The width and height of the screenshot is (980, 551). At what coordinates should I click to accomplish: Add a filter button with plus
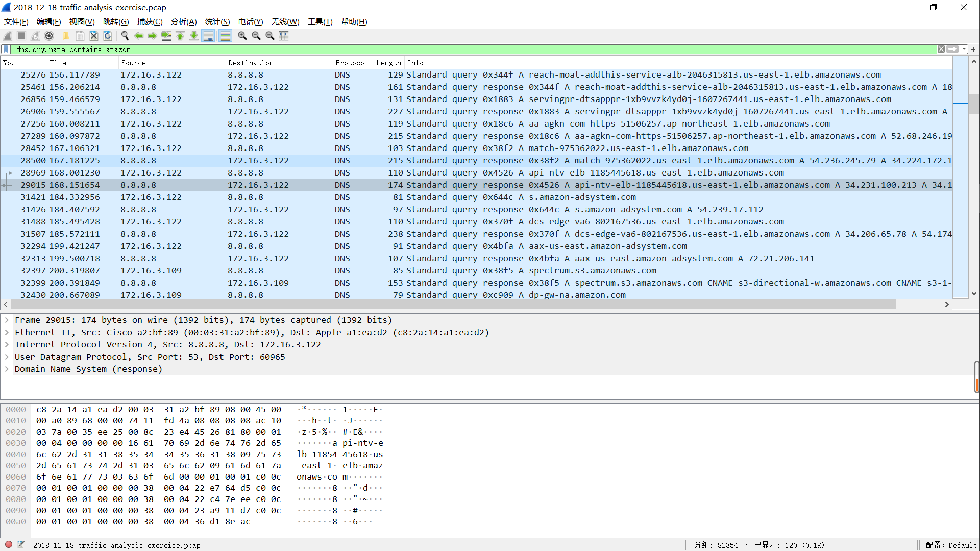973,49
